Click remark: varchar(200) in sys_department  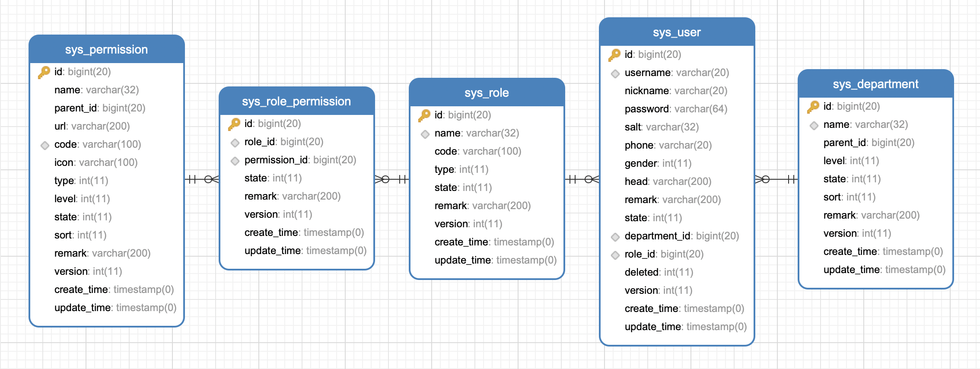click(x=872, y=215)
